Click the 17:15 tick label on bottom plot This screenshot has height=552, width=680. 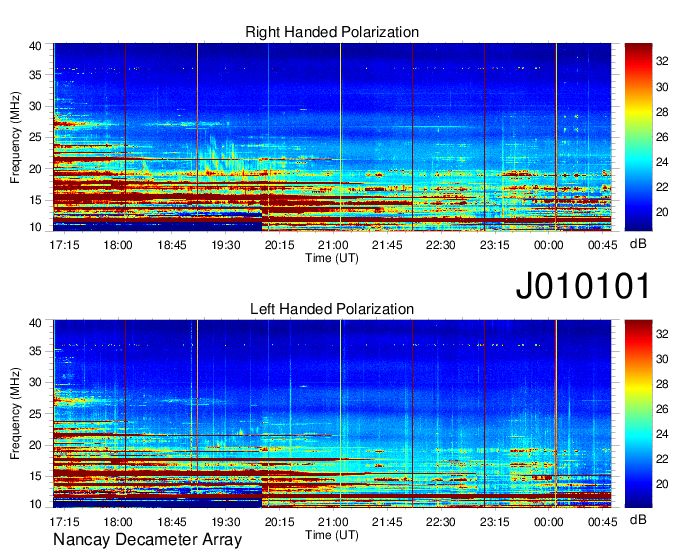tap(64, 522)
